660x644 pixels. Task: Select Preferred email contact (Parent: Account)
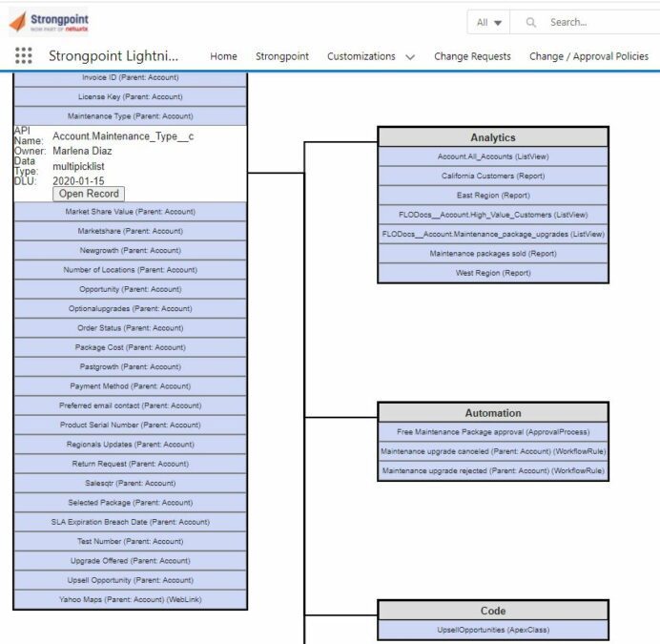[x=131, y=405]
